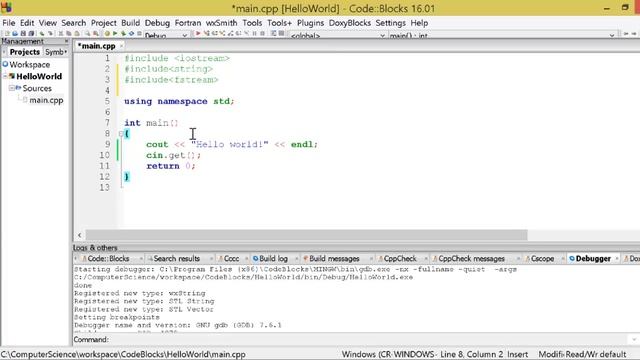Click the Paste toolbar icon
This screenshot has width=640, height=360.
(x=77, y=33)
